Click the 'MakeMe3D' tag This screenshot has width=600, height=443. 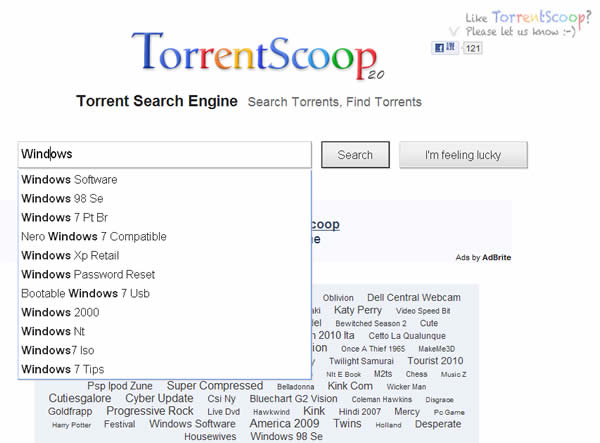(x=437, y=349)
